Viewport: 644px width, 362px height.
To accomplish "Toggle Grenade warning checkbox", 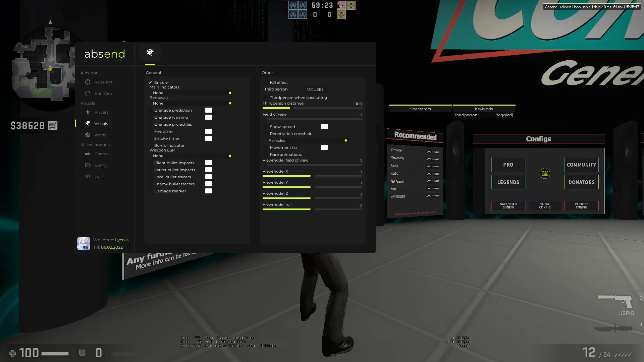I will click(x=150, y=117).
